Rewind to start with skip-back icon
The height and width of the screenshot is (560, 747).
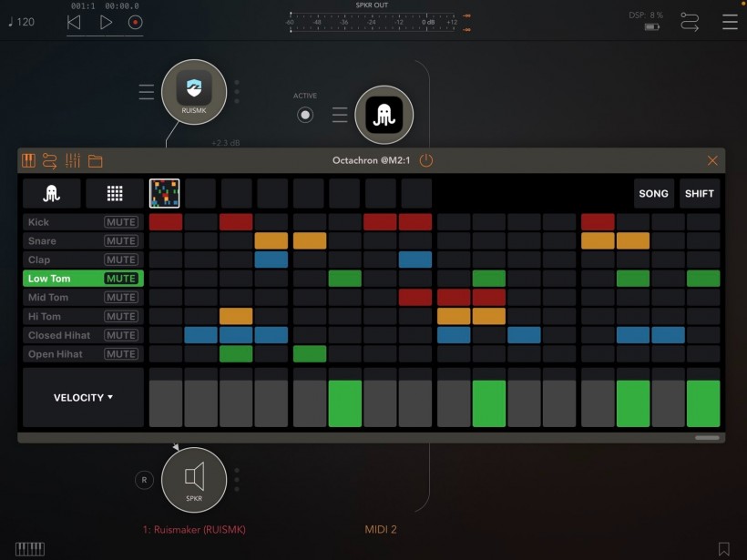tap(74, 23)
